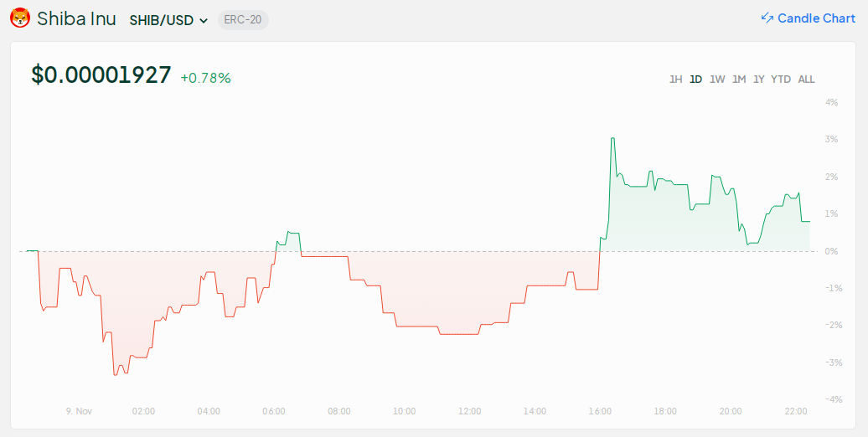Click the 9. Nov date axis label
This screenshot has height=437, width=868.
coord(79,411)
